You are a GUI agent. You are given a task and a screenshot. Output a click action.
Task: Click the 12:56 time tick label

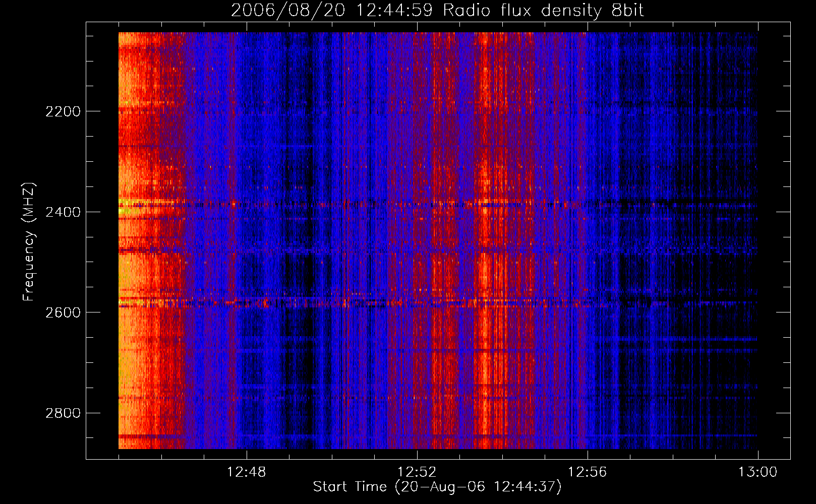click(588, 472)
